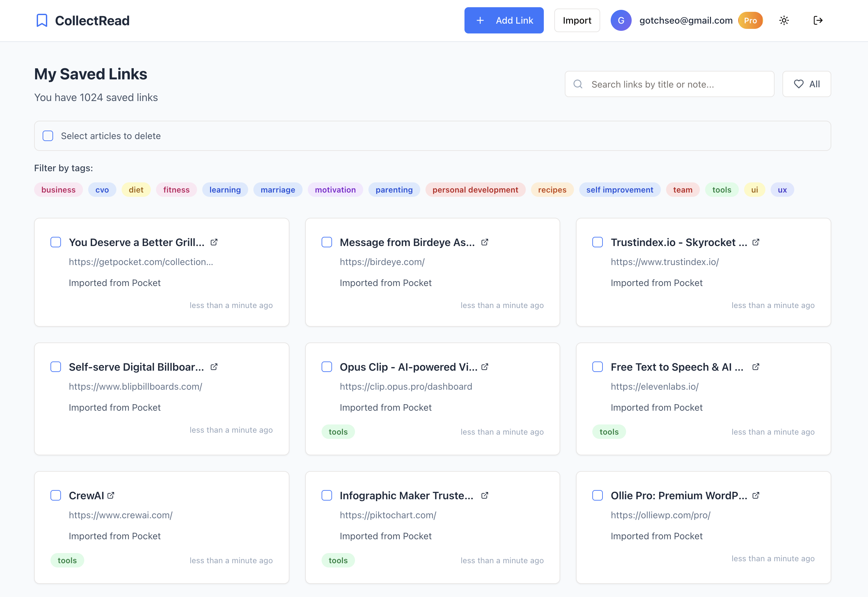Open the Opus Clip card title
Image resolution: width=868 pixels, height=597 pixels.
click(x=408, y=367)
